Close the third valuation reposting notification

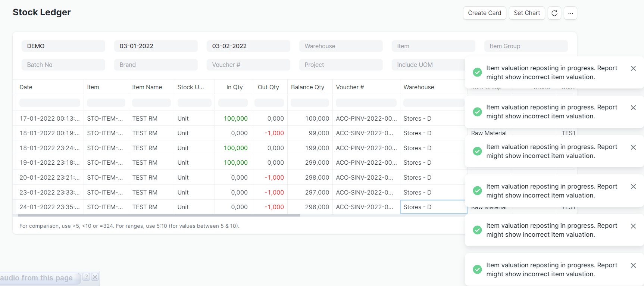633,147
